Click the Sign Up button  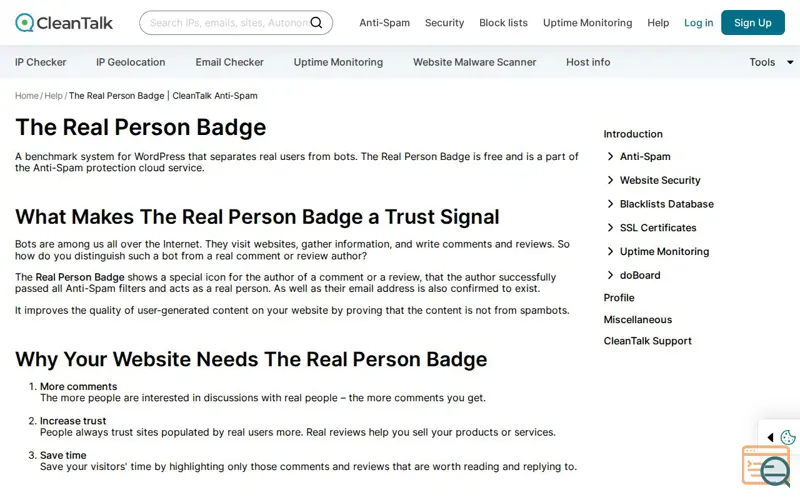(x=753, y=22)
